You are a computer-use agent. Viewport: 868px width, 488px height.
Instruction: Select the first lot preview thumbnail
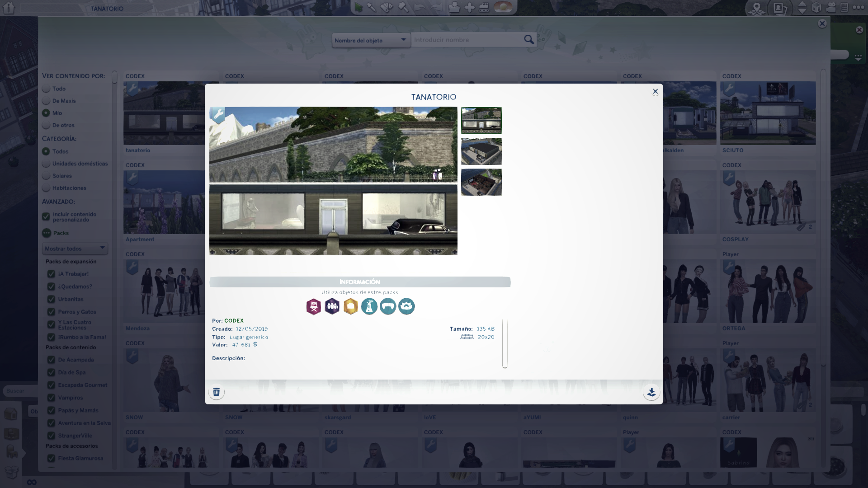(x=481, y=121)
